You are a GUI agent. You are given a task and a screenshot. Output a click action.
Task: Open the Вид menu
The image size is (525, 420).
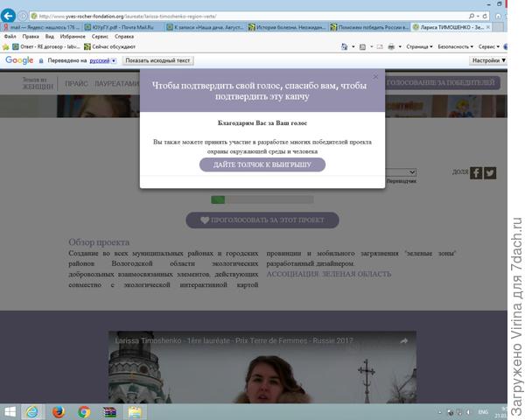[50, 37]
